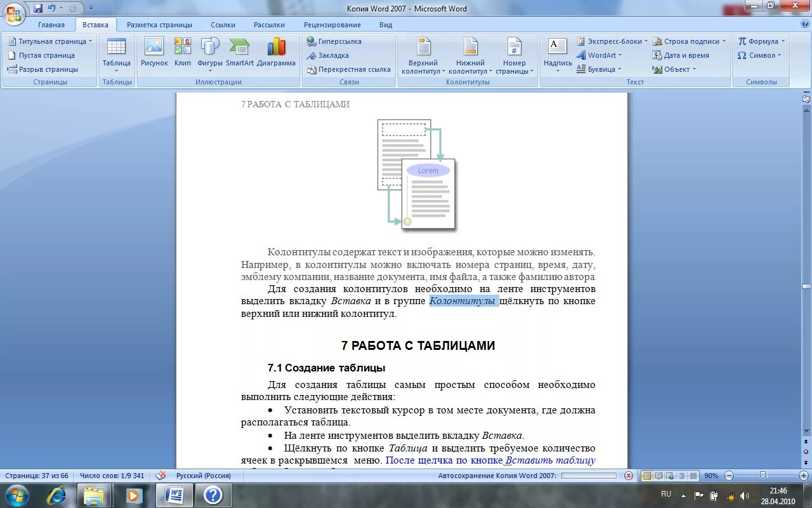Click the zoom in plus button
This screenshot has height=508, width=812.
point(804,476)
